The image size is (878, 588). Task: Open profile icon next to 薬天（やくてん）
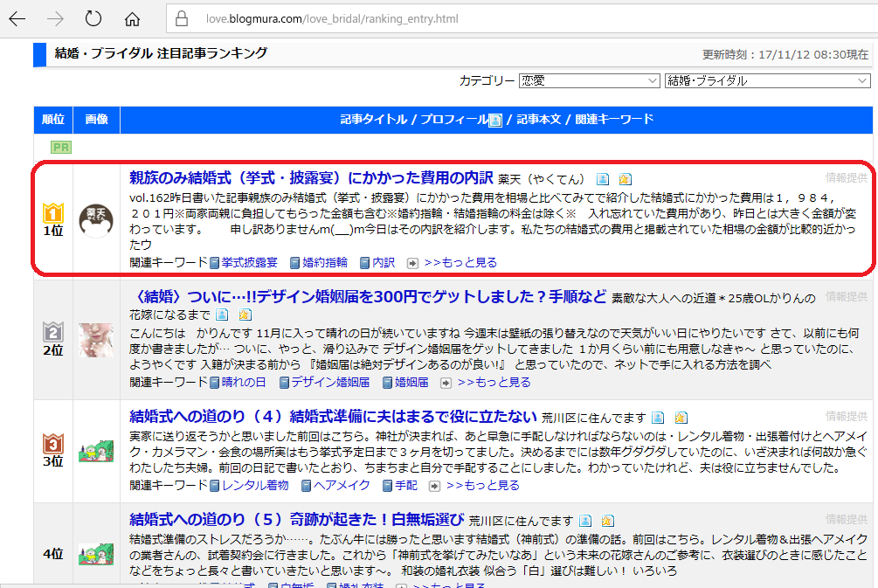pyautogui.click(x=603, y=179)
